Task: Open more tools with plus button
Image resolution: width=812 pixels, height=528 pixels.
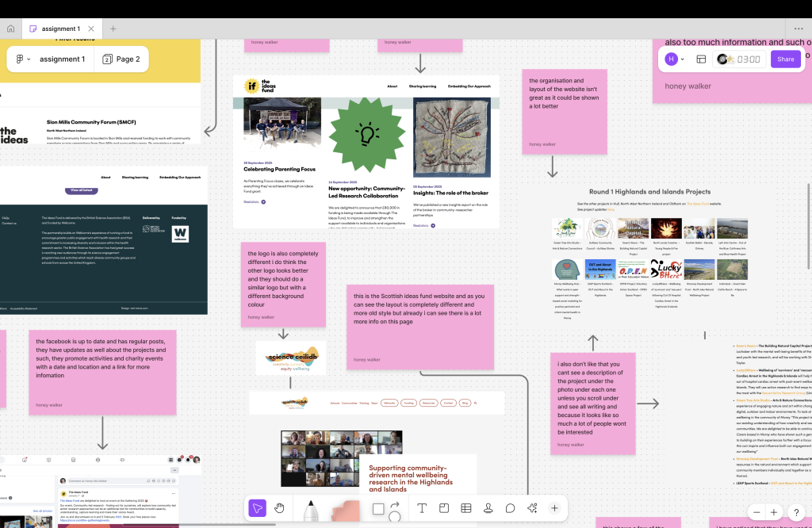Action: (554, 508)
